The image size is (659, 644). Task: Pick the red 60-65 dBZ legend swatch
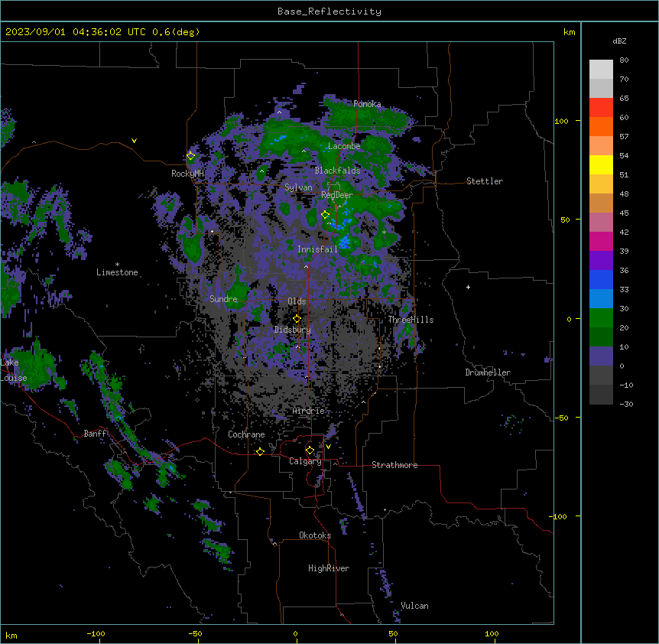(601, 108)
